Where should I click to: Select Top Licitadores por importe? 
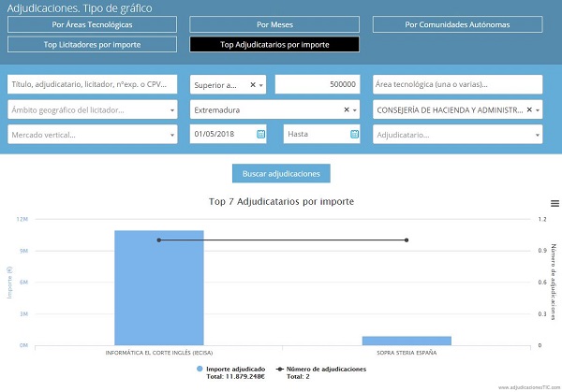pyautogui.click(x=92, y=44)
